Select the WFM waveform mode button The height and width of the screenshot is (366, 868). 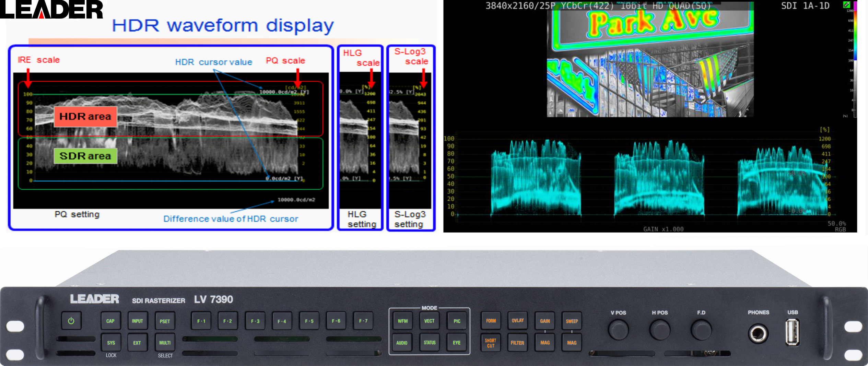(x=402, y=321)
